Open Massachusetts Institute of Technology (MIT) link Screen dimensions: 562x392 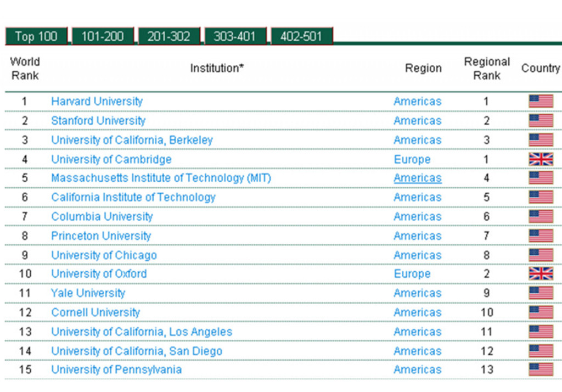(161, 178)
